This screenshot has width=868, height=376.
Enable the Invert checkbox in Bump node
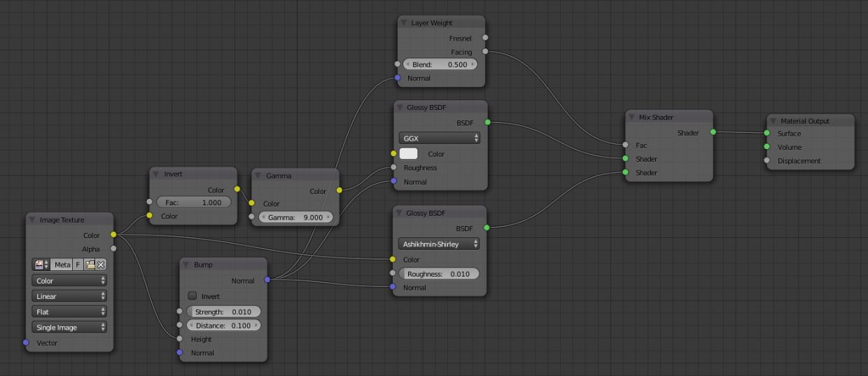(x=192, y=296)
